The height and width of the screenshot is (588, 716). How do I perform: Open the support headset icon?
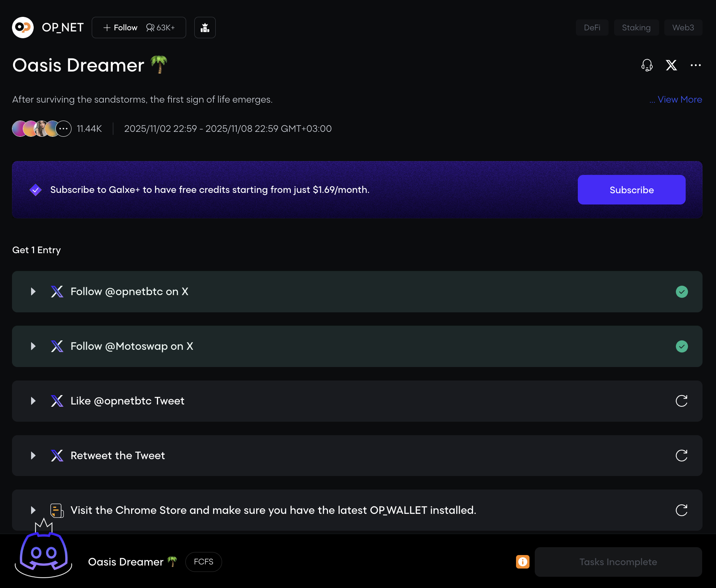tap(647, 65)
